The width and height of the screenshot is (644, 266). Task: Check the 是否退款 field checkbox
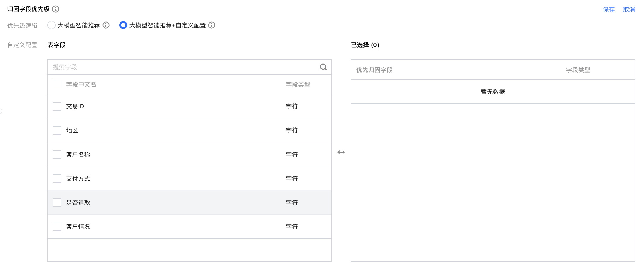click(57, 203)
